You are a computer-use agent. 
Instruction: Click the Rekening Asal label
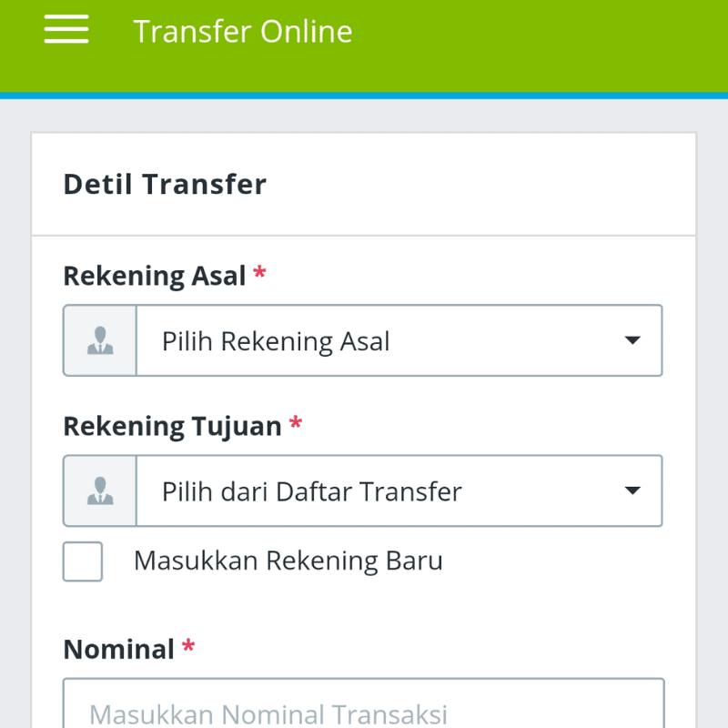153,276
